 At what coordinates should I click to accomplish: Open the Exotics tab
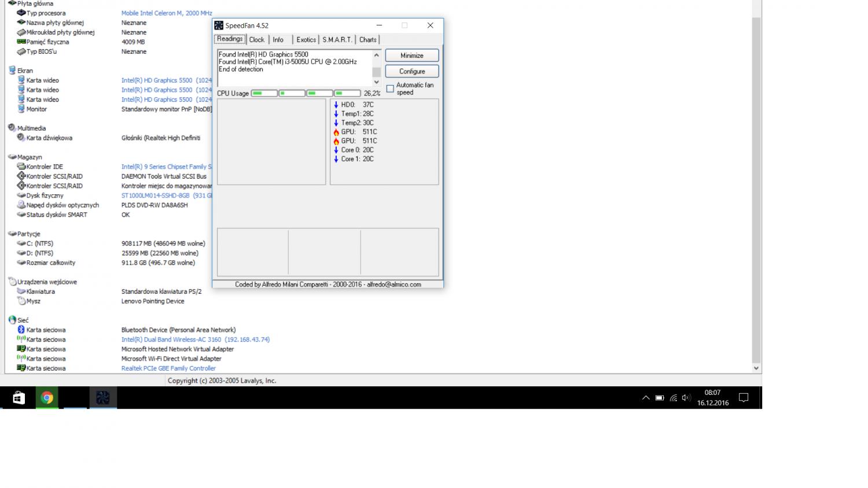pos(306,39)
